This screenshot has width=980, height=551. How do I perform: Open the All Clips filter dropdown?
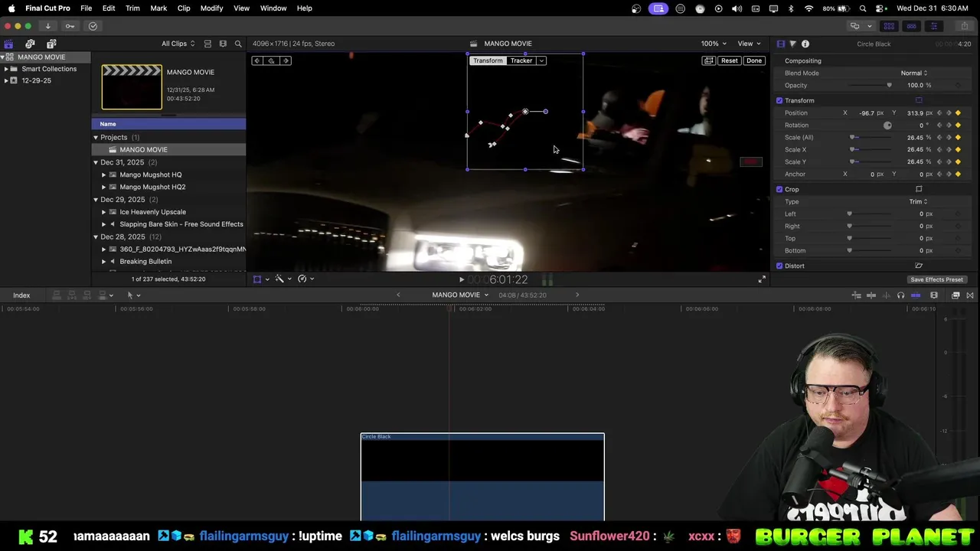point(178,44)
